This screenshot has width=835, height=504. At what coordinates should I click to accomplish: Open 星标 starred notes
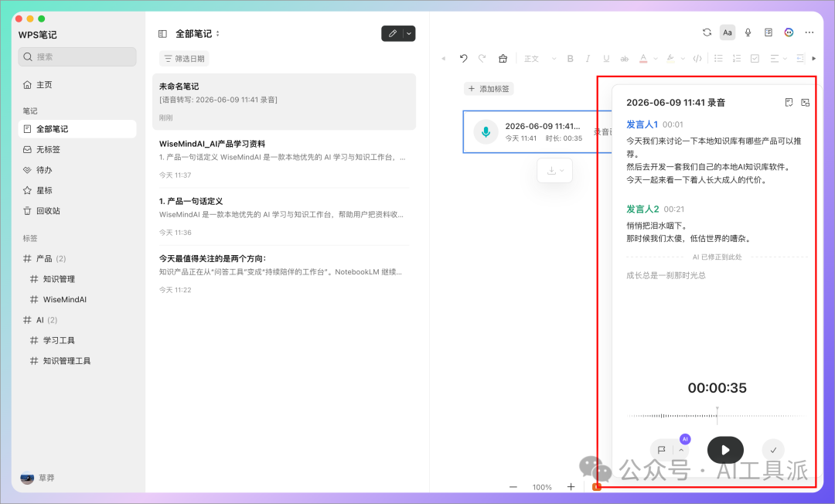click(x=77, y=190)
